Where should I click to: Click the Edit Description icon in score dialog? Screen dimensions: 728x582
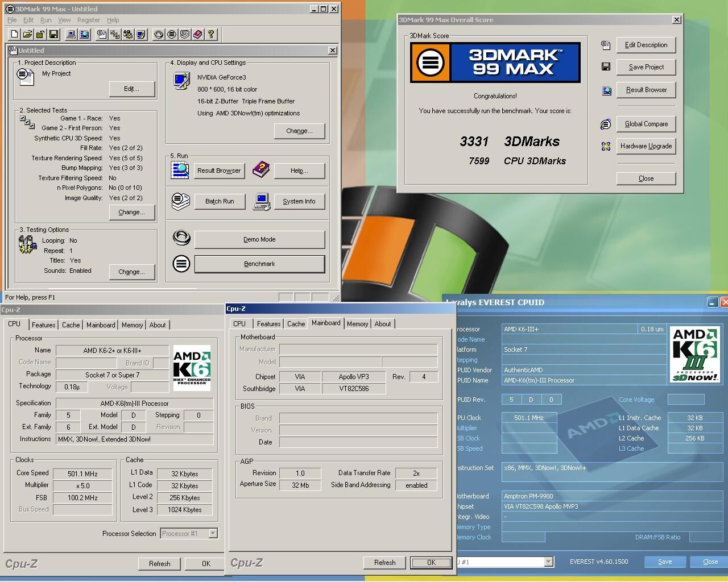[x=606, y=45]
